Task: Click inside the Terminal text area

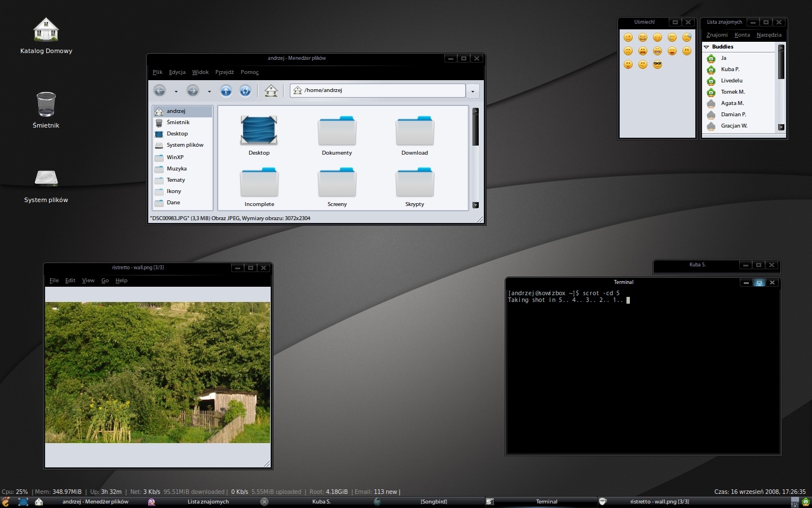Action: [x=643, y=371]
